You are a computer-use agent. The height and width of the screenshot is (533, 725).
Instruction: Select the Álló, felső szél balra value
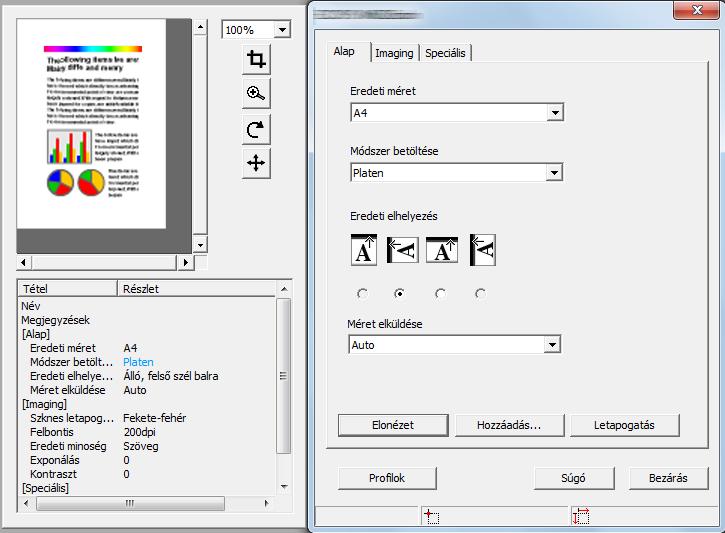point(171,376)
